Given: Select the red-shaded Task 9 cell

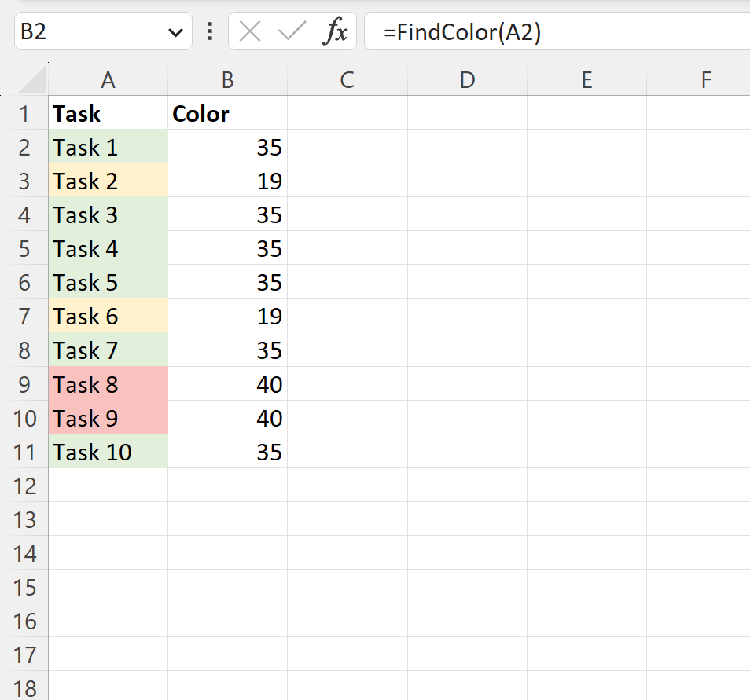Looking at the screenshot, I should [x=108, y=418].
